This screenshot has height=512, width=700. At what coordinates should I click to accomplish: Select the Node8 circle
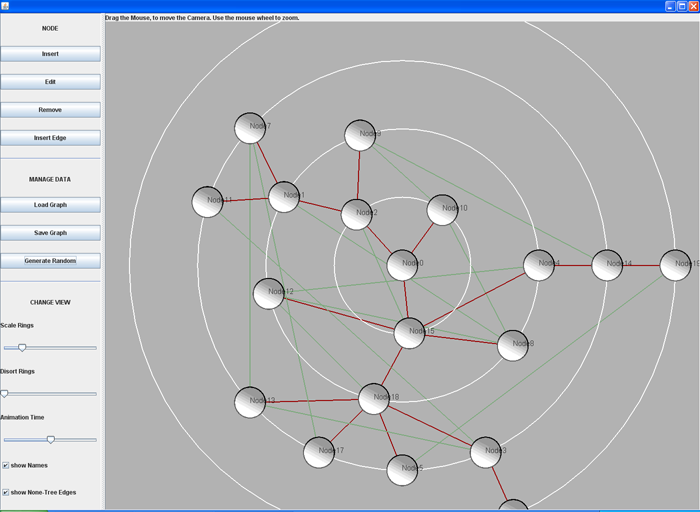512,345
